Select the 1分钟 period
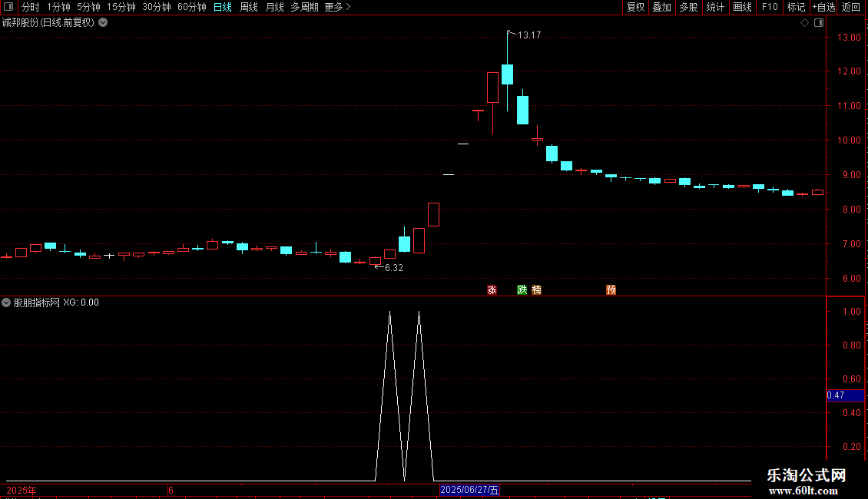This screenshot has height=499, width=868. coord(58,7)
